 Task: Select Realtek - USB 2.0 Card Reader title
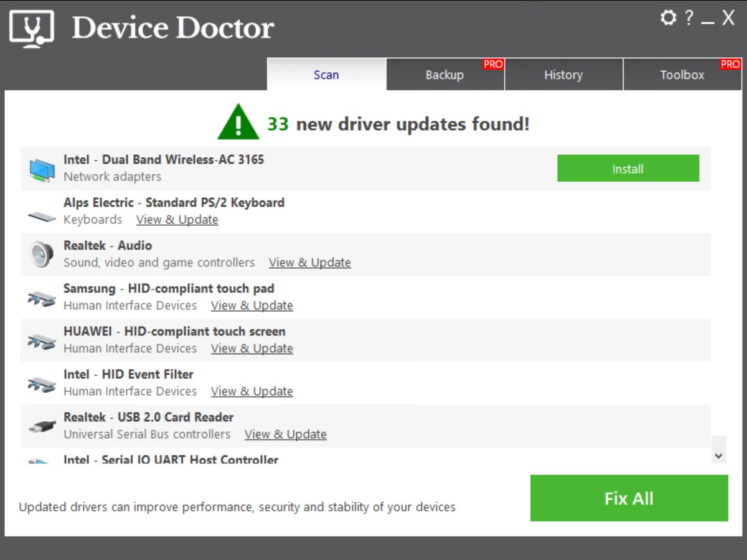tap(149, 418)
